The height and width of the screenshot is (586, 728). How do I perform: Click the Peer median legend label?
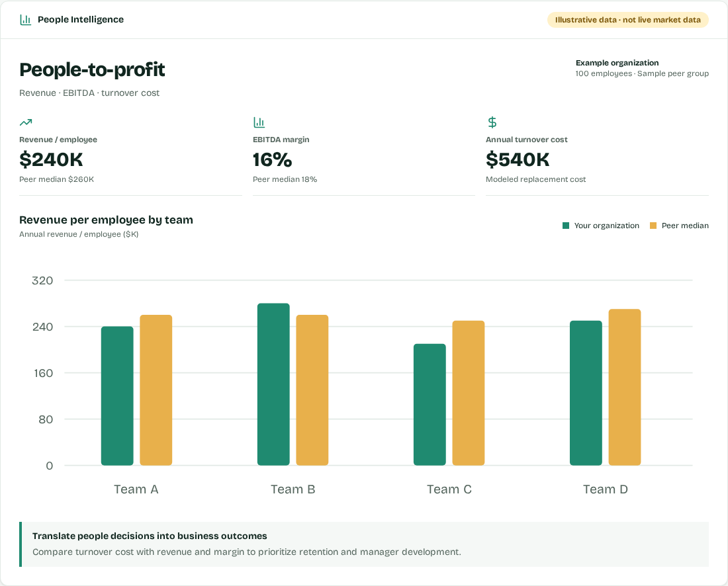pyautogui.click(x=685, y=226)
